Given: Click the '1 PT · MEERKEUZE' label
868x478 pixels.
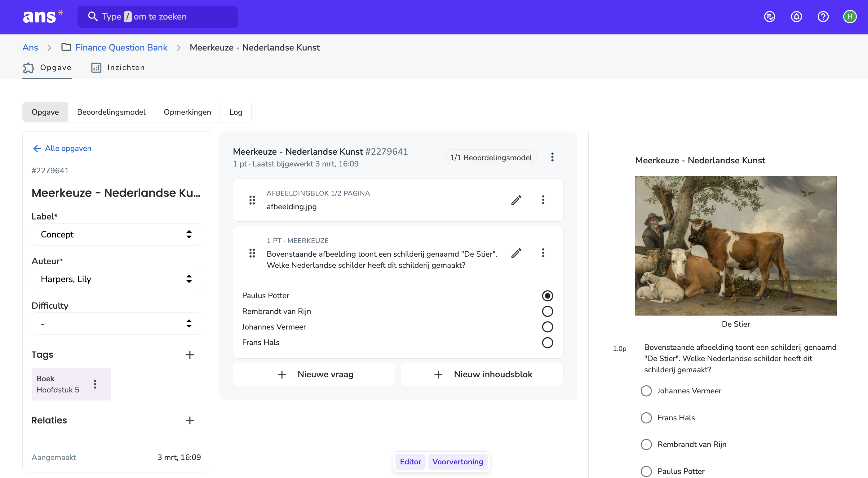Looking at the screenshot, I should pyautogui.click(x=298, y=241).
